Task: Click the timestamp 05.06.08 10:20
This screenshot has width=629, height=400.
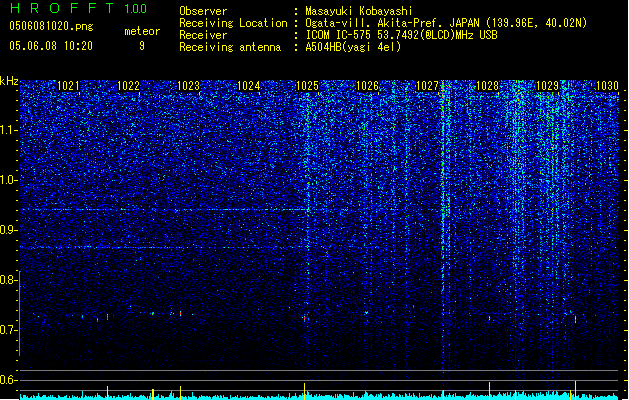Action: coord(51,46)
